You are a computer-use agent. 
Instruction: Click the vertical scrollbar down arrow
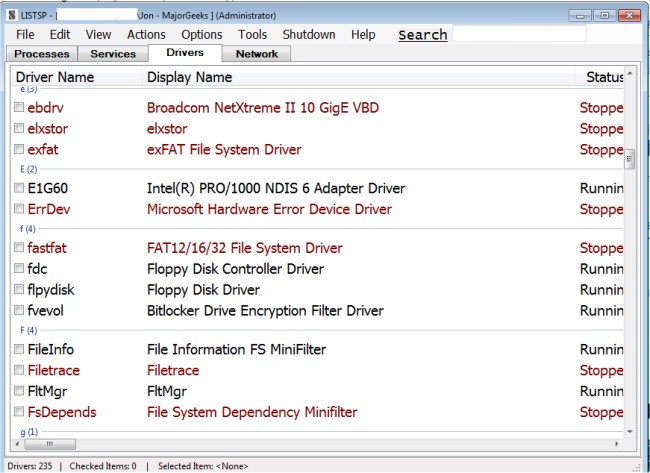click(x=630, y=432)
